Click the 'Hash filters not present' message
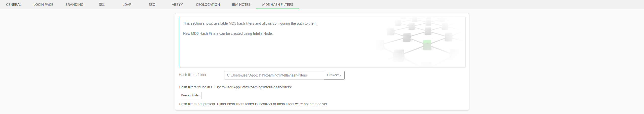 [253, 104]
